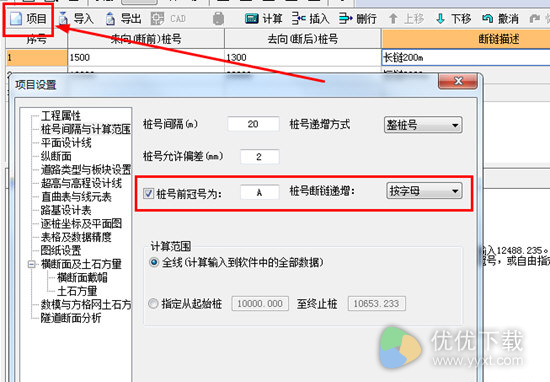Select 土石方量 tree item

coord(77,291)
